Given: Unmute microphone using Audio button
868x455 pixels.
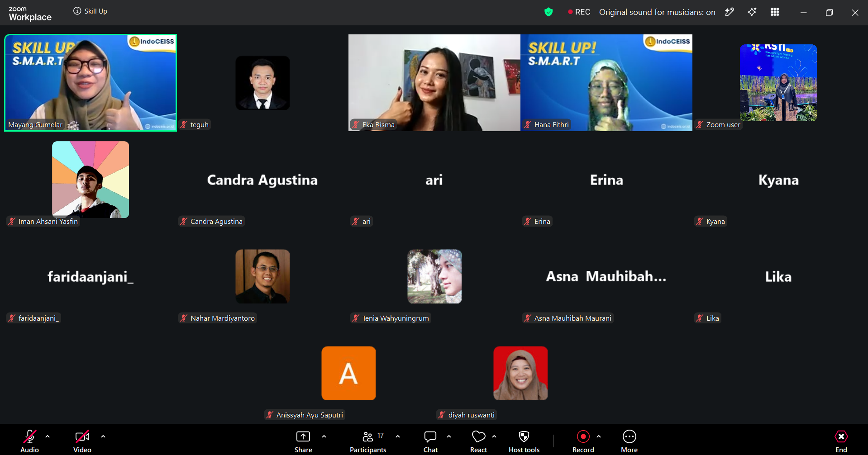Looking at the screenshot, I should tap(30, 441).
